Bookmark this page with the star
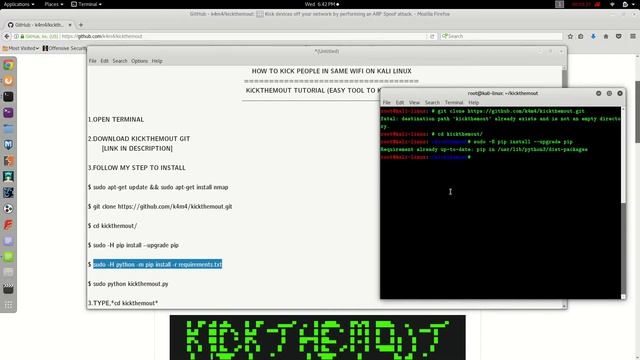Screen dimensions: 640x360 [570, 36]
